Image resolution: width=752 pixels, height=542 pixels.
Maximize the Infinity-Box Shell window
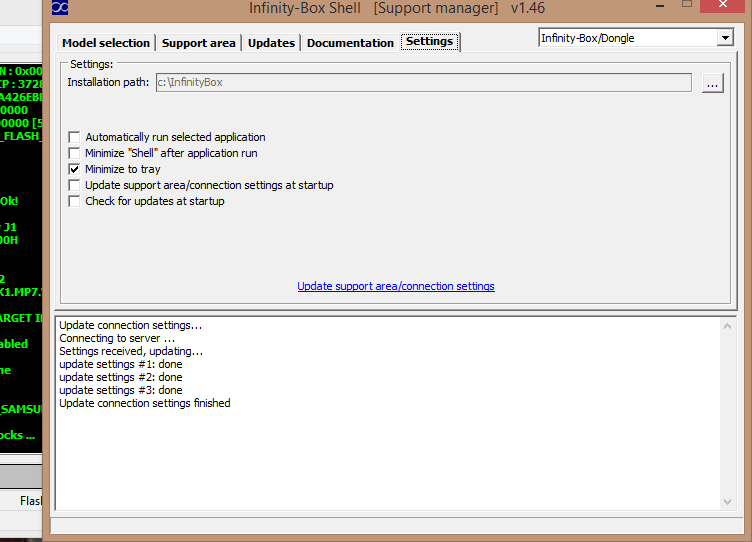(687, 5)
